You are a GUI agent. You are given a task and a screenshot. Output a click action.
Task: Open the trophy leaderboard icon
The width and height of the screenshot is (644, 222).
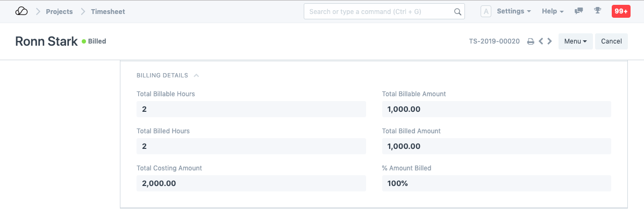tap(597, 11)
